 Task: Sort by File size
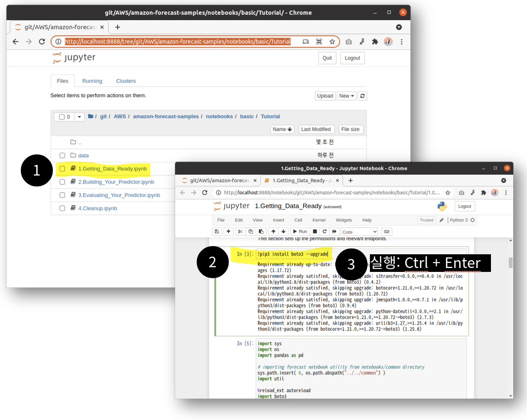[350, 129]
